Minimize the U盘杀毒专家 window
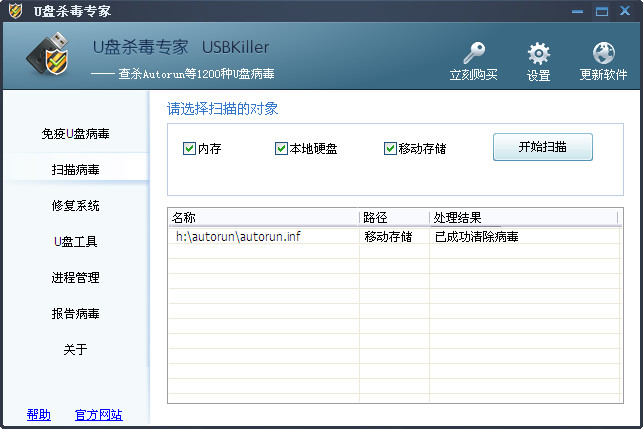The height and width of the screenshot is (429, 643). coord(577,11)
